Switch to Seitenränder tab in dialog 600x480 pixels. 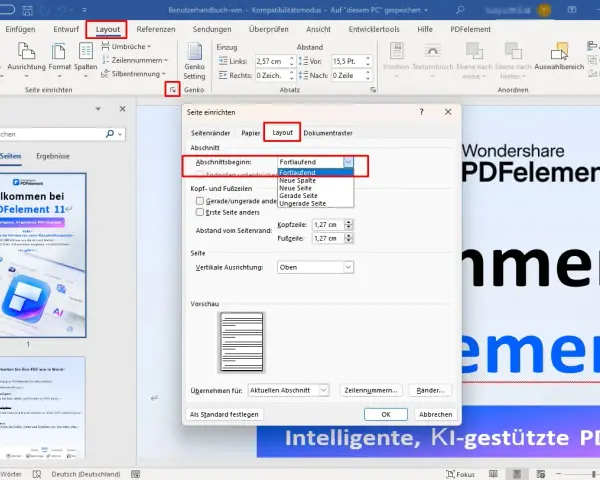(x=210, y=133)
